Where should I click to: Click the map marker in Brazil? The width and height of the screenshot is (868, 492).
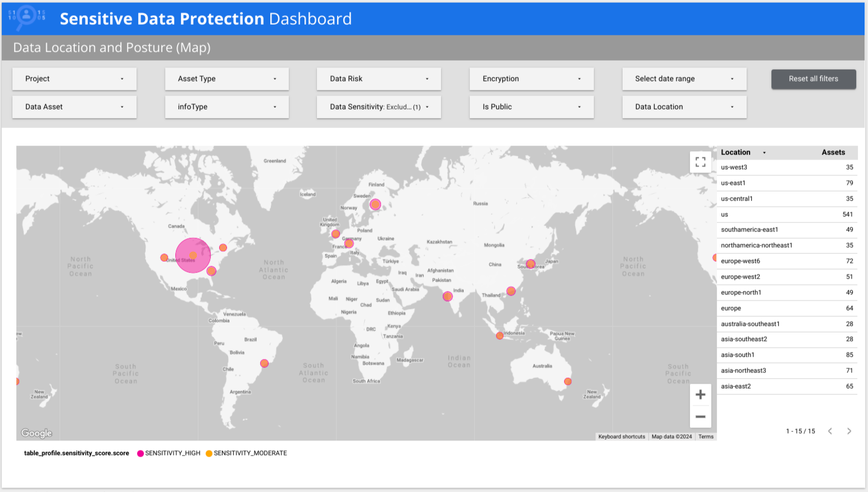click(264, 363)
